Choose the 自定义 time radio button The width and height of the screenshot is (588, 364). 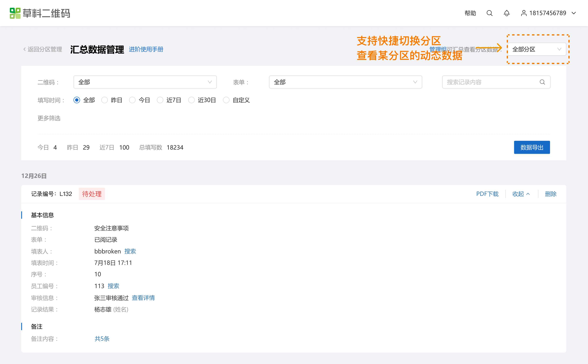(226, 100)
